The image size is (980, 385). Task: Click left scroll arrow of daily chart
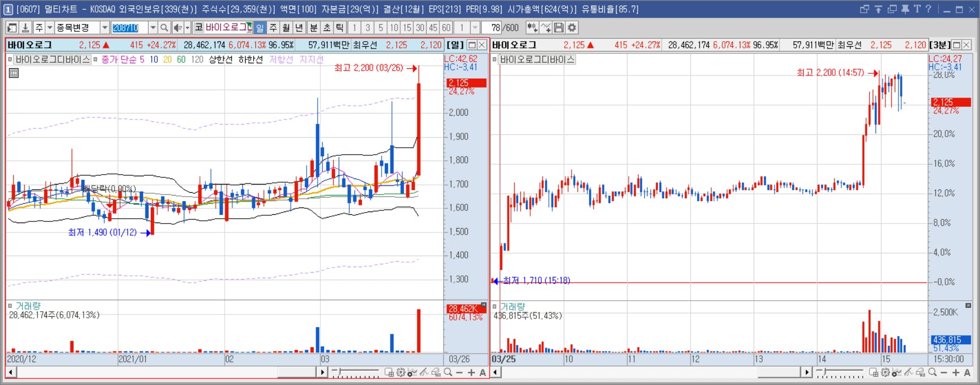click(11, 373)
